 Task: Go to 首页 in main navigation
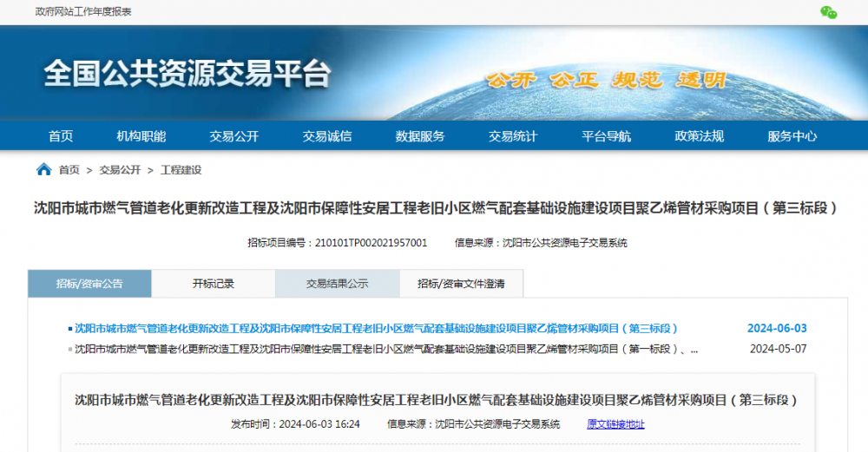[61, 136]
